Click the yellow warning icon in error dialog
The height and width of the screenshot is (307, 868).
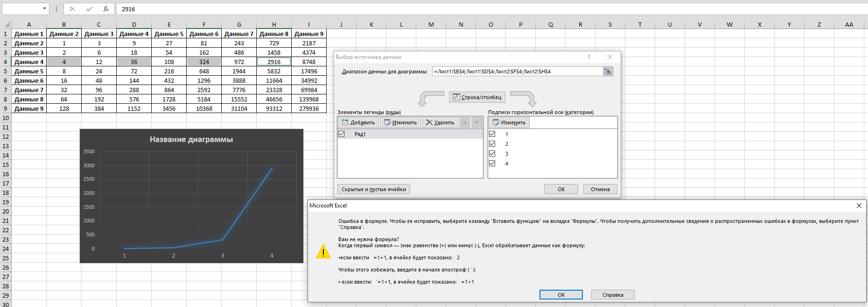coord(323,251)
